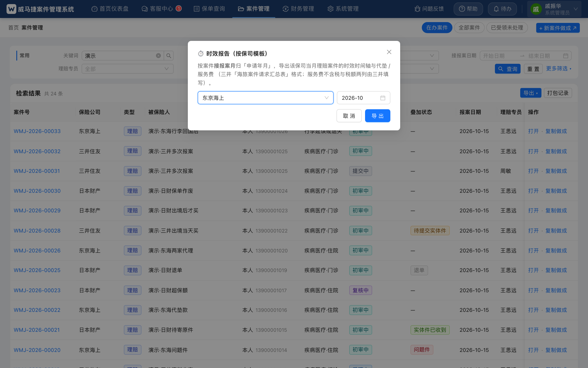Click the 威马捷 W logo icon
588x368 pixels.
click(11, 9)
